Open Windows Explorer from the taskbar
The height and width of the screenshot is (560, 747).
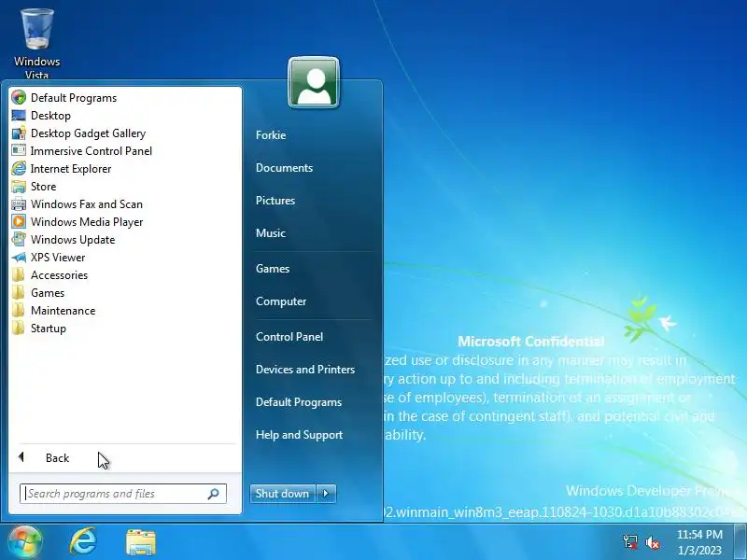pos(141,542)
